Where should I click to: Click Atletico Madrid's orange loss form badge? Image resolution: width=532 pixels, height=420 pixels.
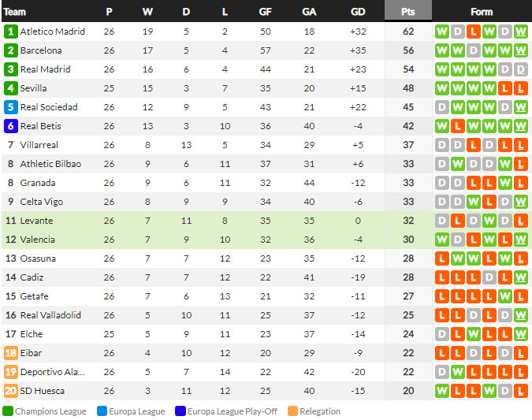pyautogui.click(x=473, y=32)
